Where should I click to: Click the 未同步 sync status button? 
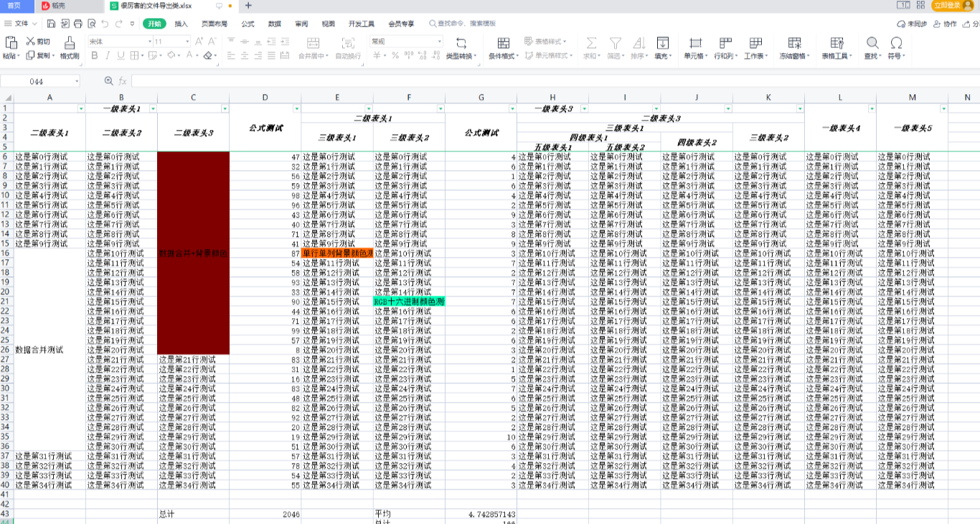pos(912,24)
